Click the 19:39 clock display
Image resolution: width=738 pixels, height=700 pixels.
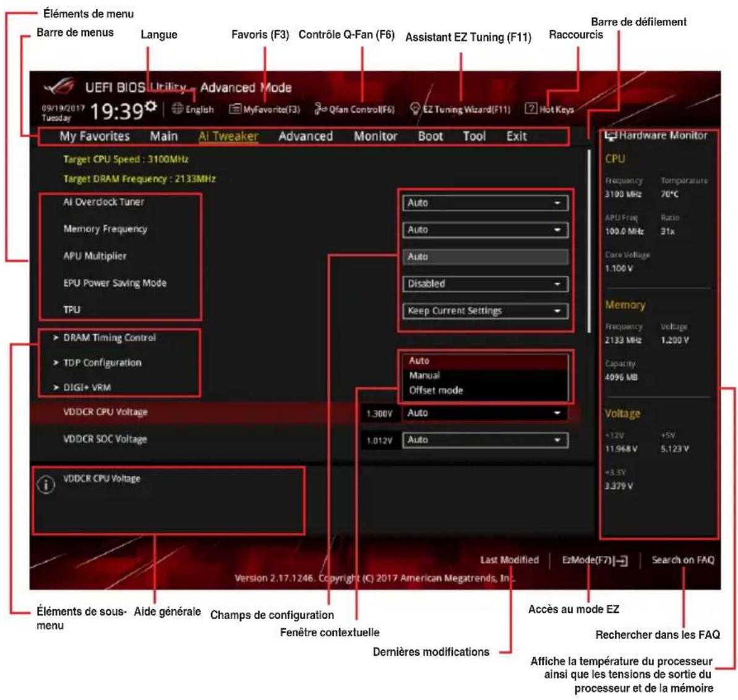pyautogui.click(x=116, y=112)
